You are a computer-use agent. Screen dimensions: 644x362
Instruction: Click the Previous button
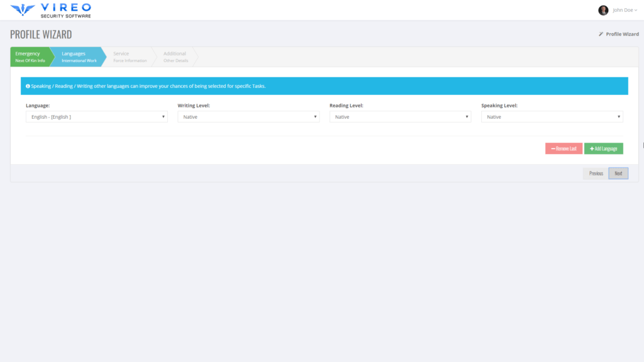(x=595, y=173)
